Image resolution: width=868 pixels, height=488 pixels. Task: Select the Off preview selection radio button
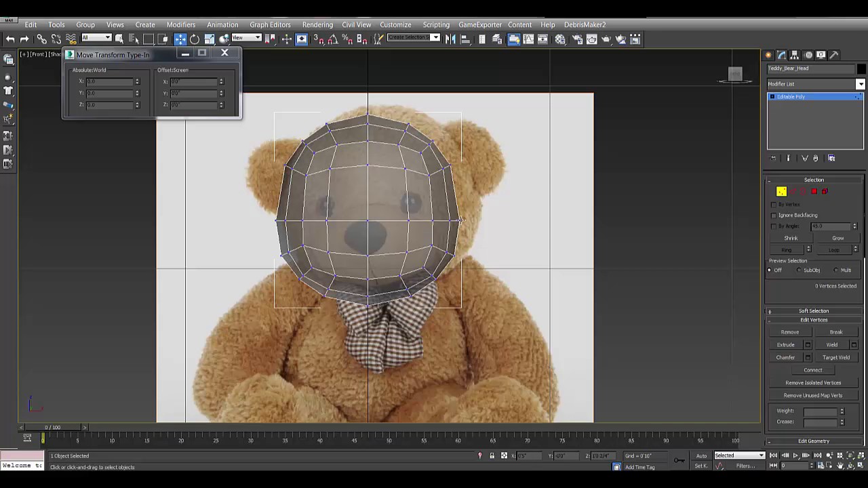coord(770,270)
